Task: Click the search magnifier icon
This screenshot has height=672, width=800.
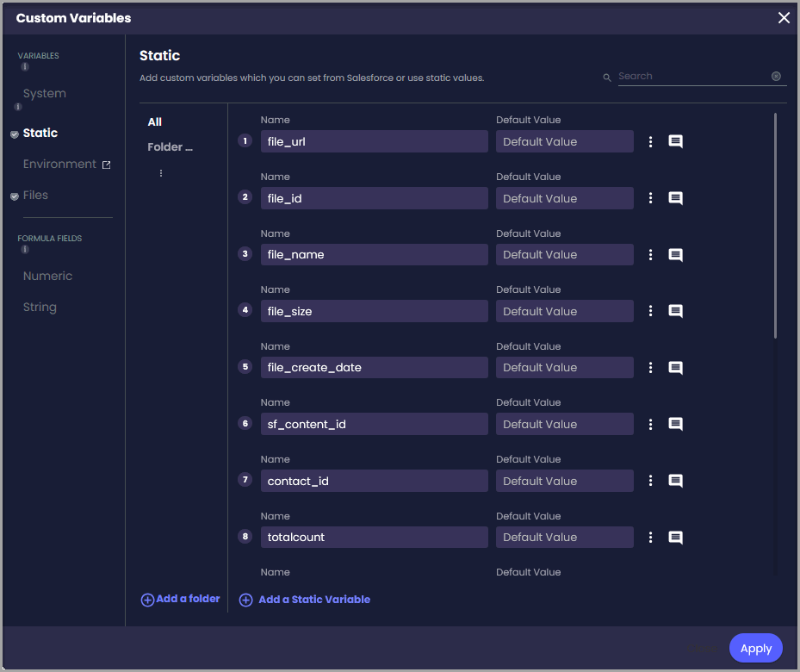Action: coord(607,78)
